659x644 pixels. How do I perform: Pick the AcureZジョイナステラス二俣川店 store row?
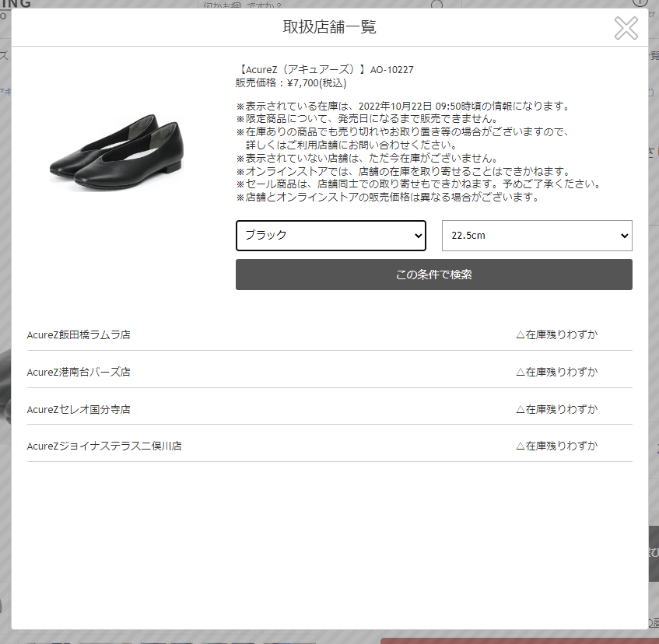(104, 446)
